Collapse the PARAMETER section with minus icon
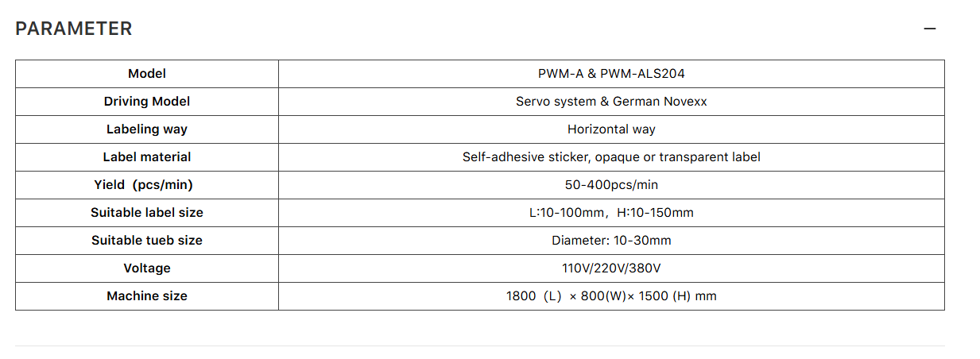980x359 pixels. tap(929, 29)
